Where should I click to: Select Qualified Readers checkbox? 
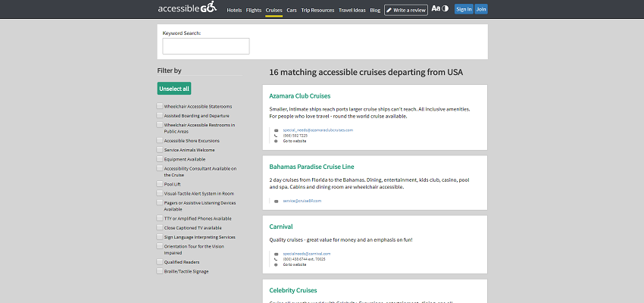[160, 261]
